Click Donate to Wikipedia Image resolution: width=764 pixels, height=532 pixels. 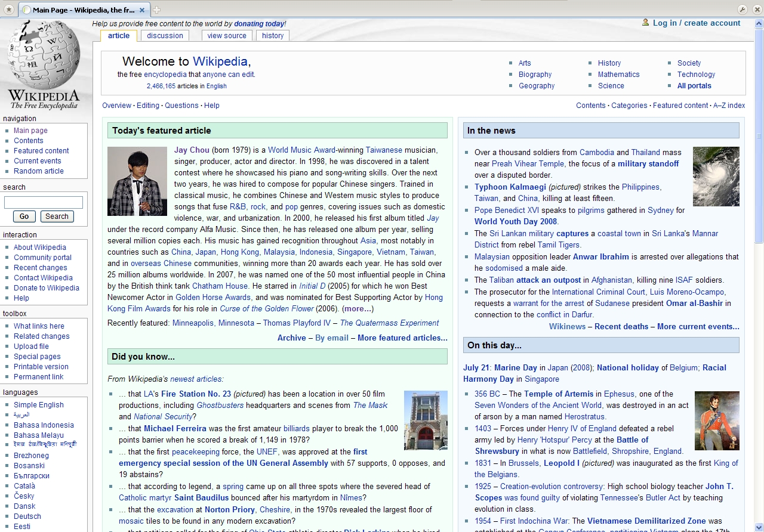(47, 288)
